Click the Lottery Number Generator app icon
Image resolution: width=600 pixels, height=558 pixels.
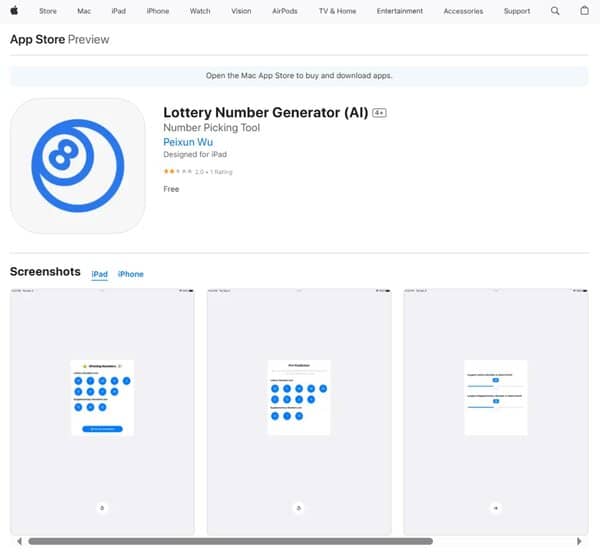pos(78,166)
